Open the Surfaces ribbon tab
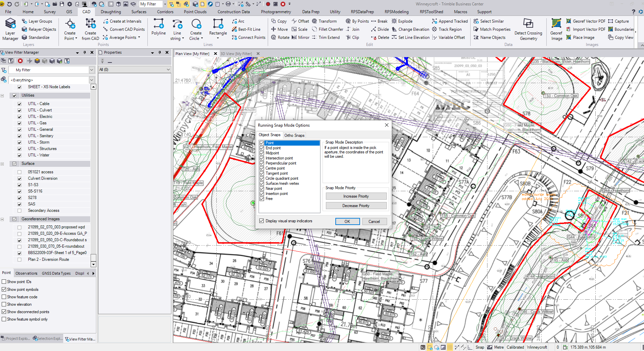This screenshot has height=351, width=644. pos(139,12)
